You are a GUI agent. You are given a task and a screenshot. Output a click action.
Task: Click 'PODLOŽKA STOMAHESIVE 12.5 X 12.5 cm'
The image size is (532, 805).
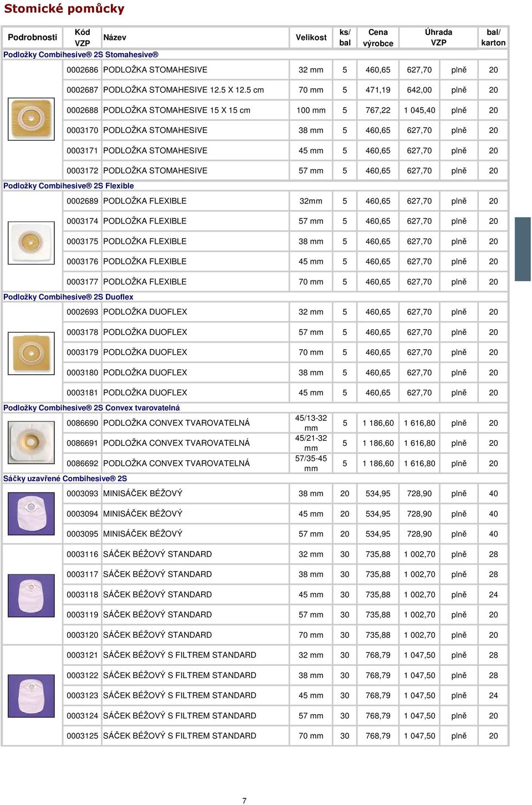(x=183, y=90)
